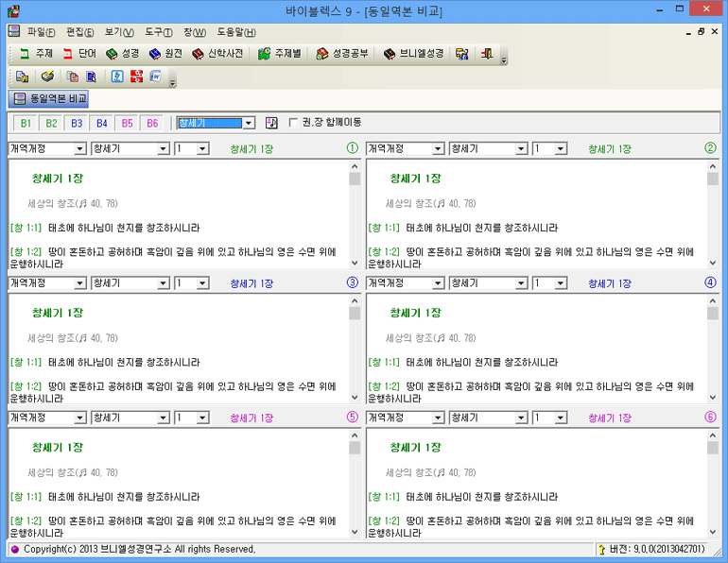The image size is (728, 563).
Task: Click the [창 1:2] verse reference in panel 3
Action: pyautogui.click(x=26, y=386)
